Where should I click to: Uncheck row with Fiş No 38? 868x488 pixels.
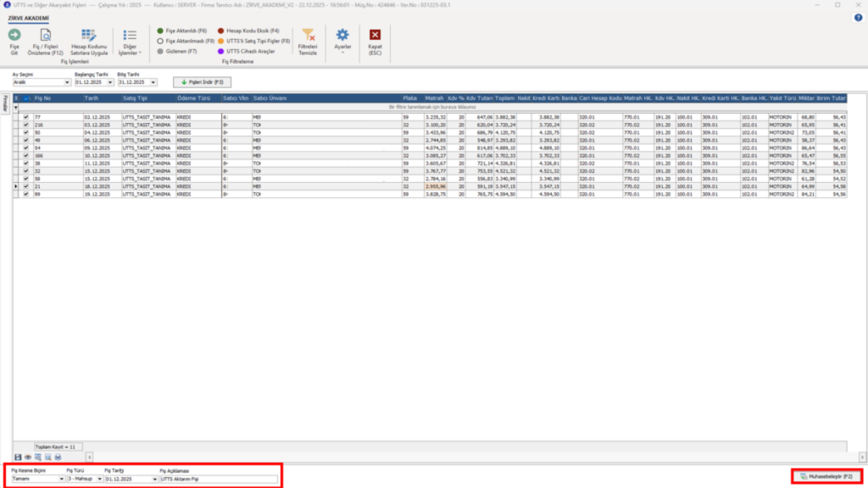pos(26,164)
